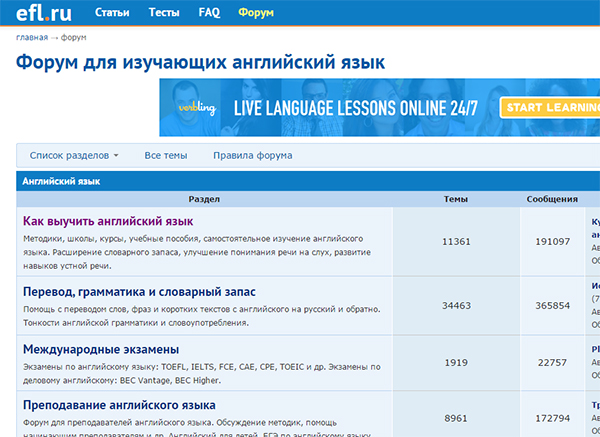Viewport: 600px width, 437px height.
Task: Open Правила форума page
Action: point(253,156)
